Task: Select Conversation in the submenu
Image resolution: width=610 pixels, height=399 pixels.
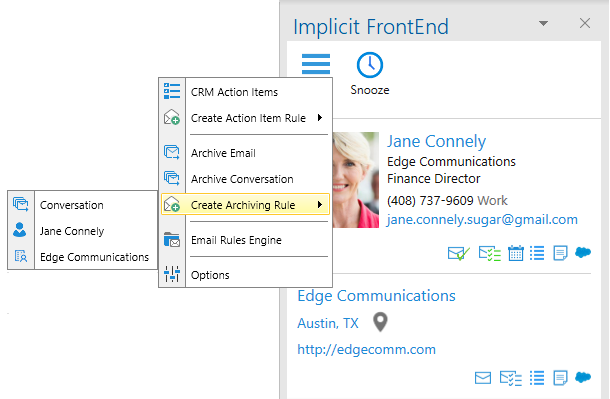Action: pos(72,205)
